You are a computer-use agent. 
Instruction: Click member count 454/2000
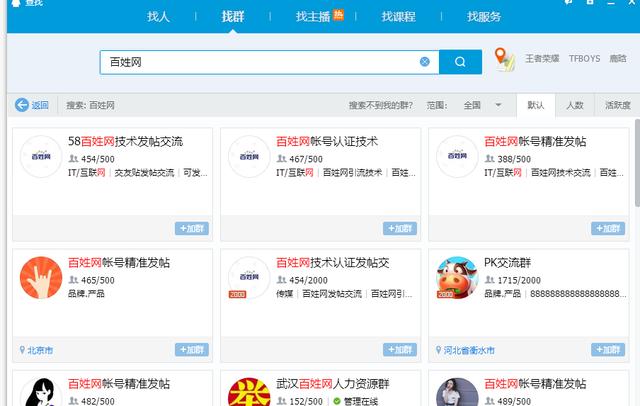[308, 280]
